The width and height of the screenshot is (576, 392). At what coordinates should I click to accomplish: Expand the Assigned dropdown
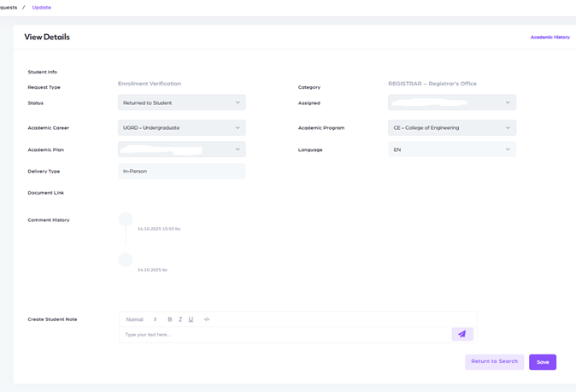point(451,102)
